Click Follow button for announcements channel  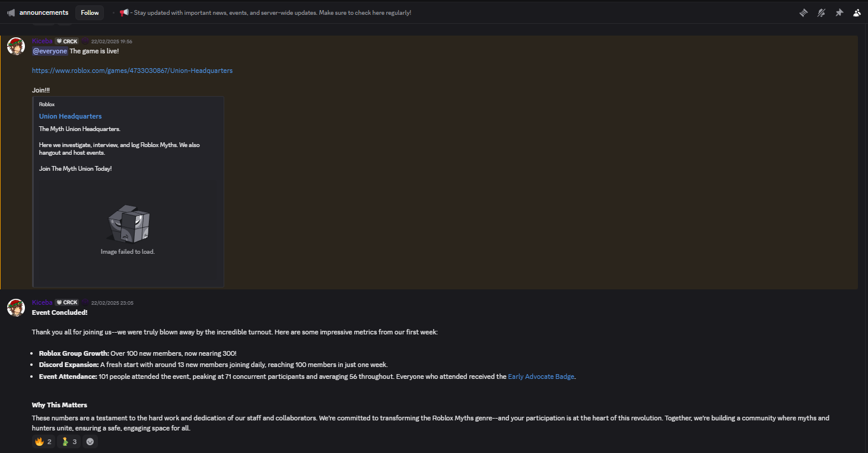point(90,12)
